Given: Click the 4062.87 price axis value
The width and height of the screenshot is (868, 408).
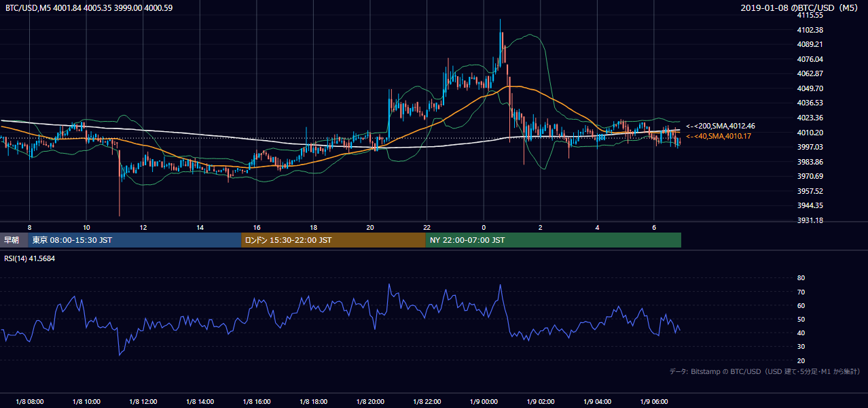Looking at the screenshot, I should (810, 73).
